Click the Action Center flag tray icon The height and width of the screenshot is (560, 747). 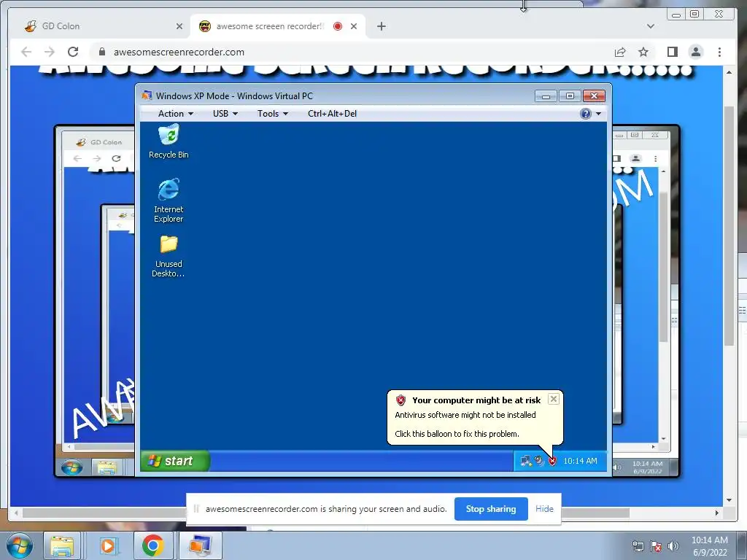click(x=656, y=547)
